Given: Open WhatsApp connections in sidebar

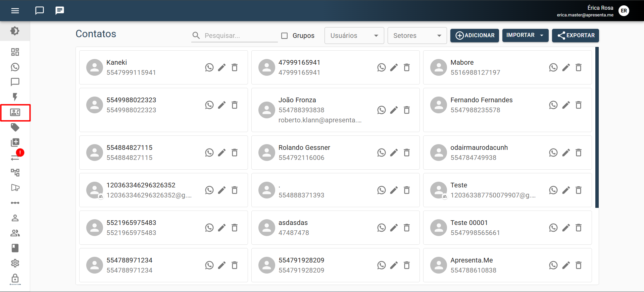Looking at the screenshot, I should (x=15, y=67).
